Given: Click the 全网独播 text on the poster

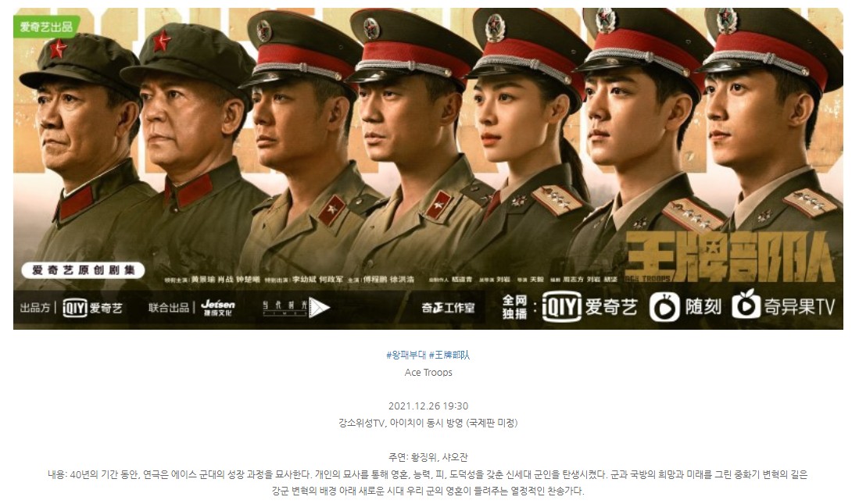Looking at the screenshot, I should point(515,307).
